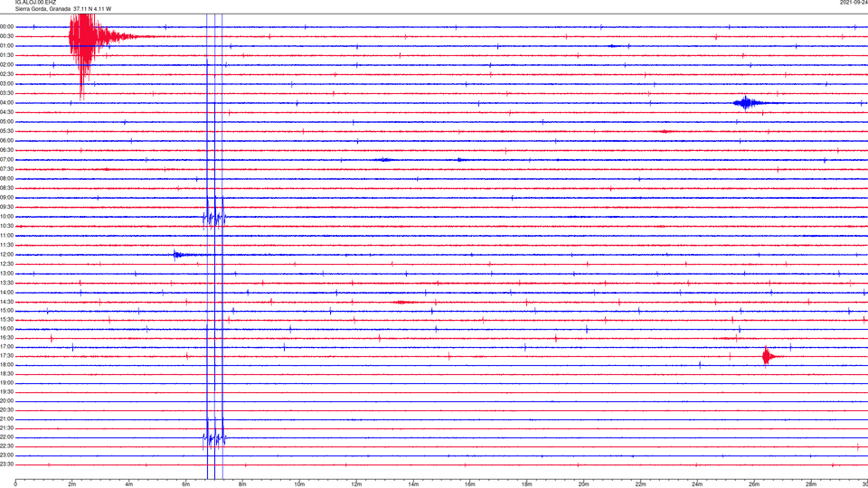Click the 18m tick label on the axis

(x=527, y=484)
